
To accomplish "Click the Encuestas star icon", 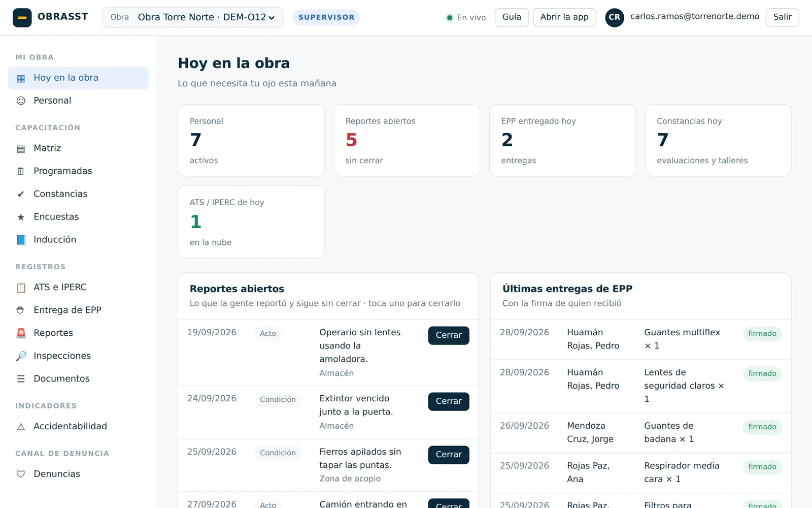I will [21, 217].
